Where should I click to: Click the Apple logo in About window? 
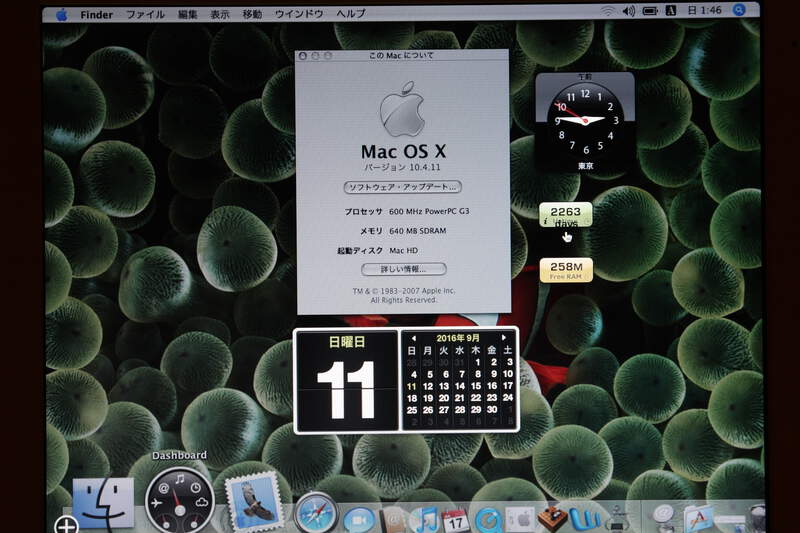(x=403, y=109)
